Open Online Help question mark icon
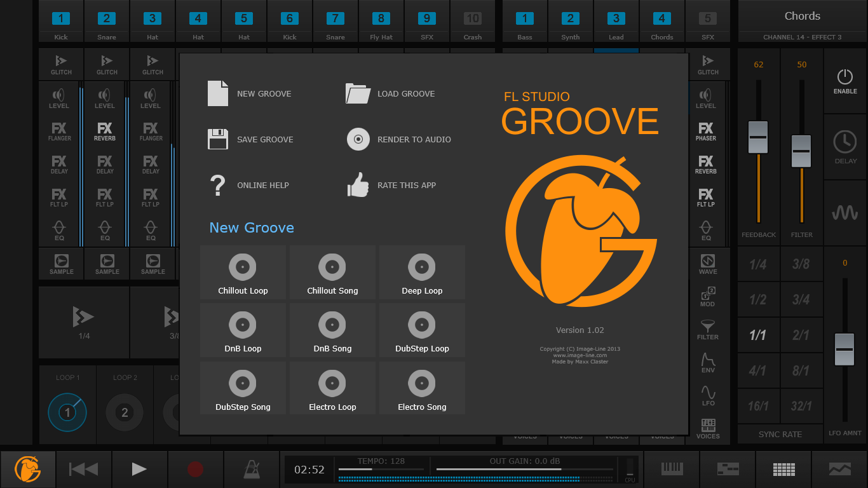This screenshot has width=868, height=488. point(217,185)
